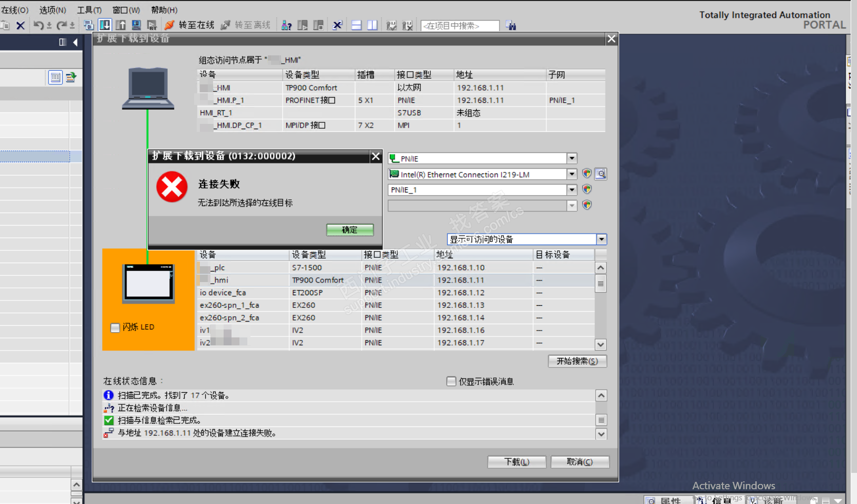Viewport: 857px width, 504px height.
Task: Click the split editor horizontally icon
Action: (357, 25)
